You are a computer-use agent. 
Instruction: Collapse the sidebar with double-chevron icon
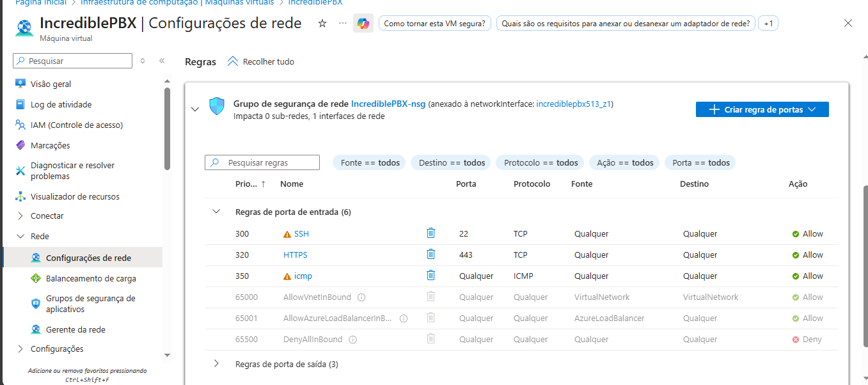[x=162, y=61]
